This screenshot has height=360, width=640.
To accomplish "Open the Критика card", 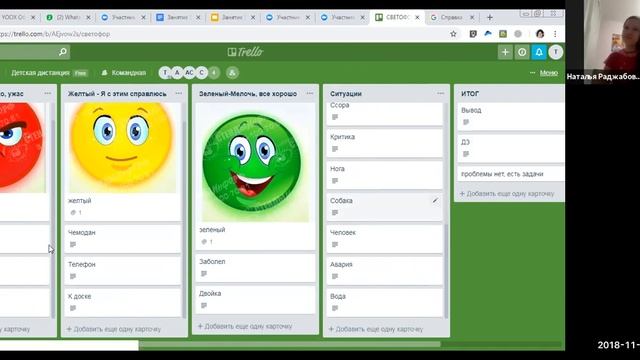I will (384, 143).
